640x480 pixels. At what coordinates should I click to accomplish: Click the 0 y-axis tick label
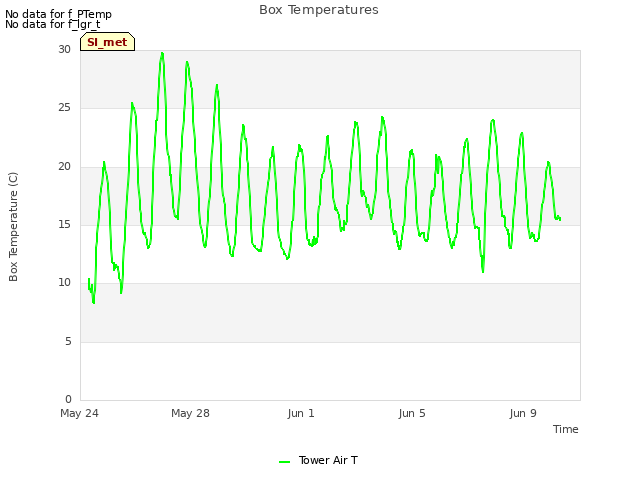click(x=68, y=399)
